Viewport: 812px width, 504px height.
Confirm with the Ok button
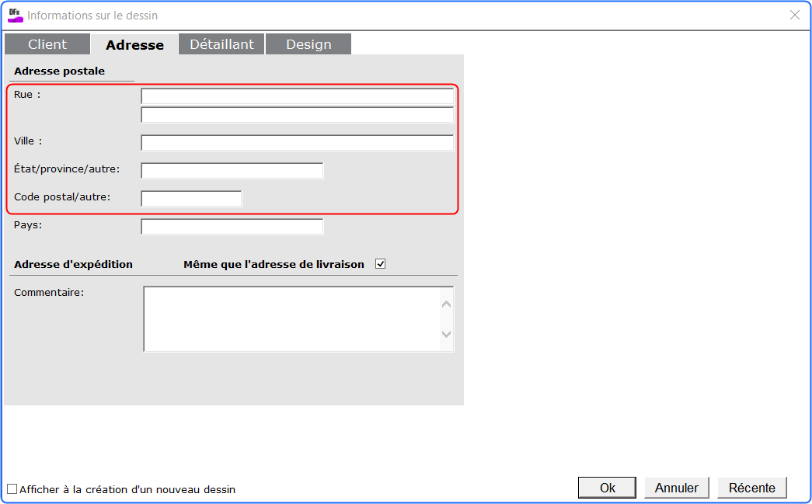[x=607, y=488]
